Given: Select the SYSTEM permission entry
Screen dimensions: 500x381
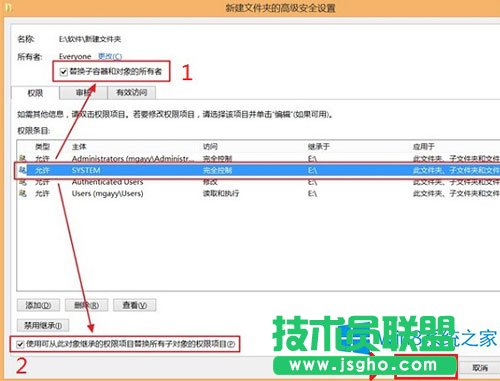Looking at the screenshot, I should [259, 171].
